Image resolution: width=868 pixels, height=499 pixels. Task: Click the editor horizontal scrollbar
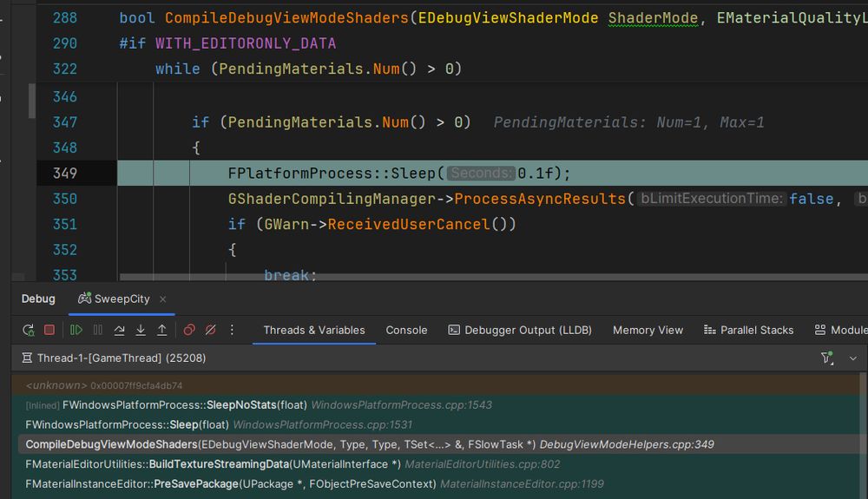tap(493, 277)
